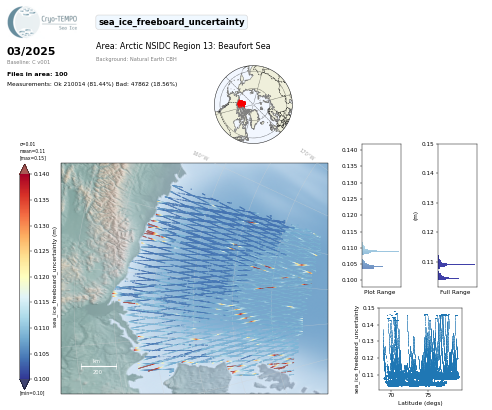The height and width of the screenshot is (410, 492).
Task: Click the Cryo-TEMPO Sea Ice logo
Action: pos(42,22)
